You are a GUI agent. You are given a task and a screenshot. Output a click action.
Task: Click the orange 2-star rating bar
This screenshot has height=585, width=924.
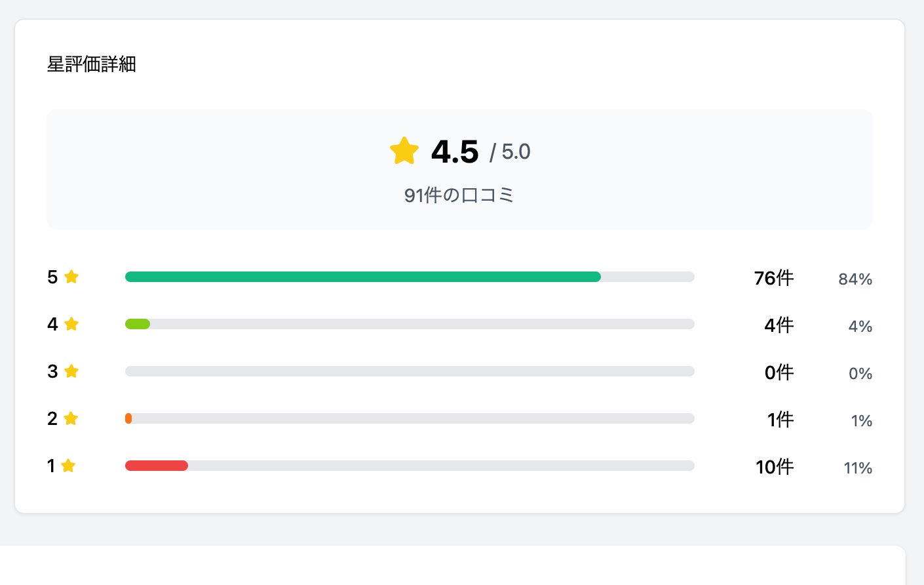pos(128,418)
